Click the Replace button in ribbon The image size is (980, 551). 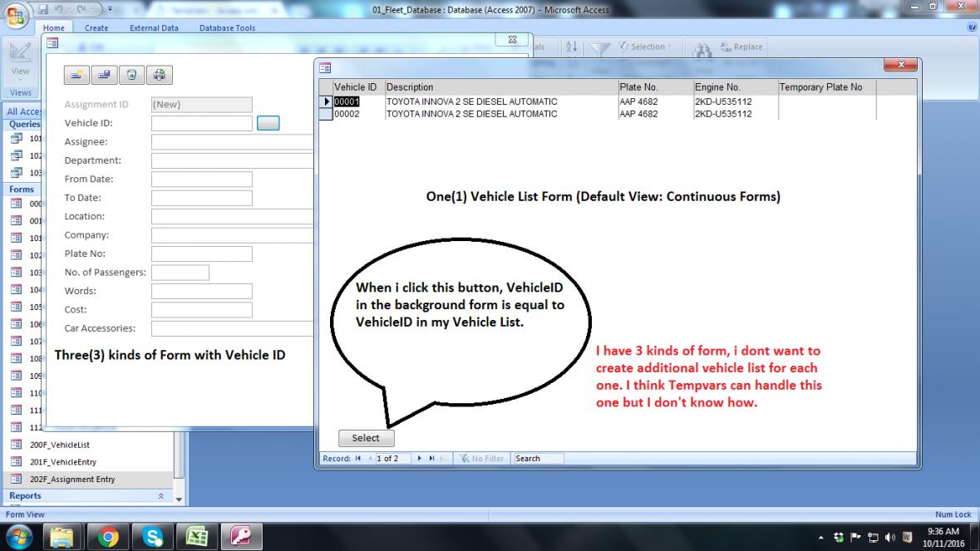click(x=741, y=47)
